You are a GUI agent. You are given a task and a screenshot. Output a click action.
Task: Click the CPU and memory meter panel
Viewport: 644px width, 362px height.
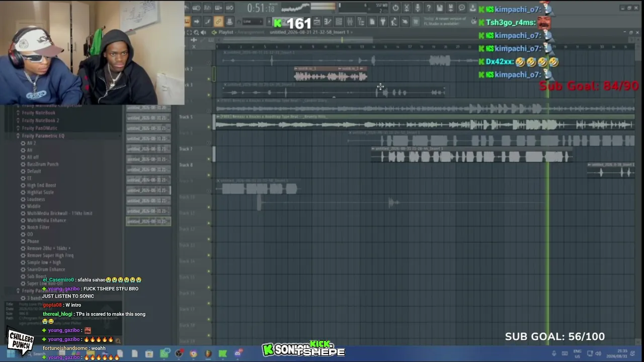point(362,8)
